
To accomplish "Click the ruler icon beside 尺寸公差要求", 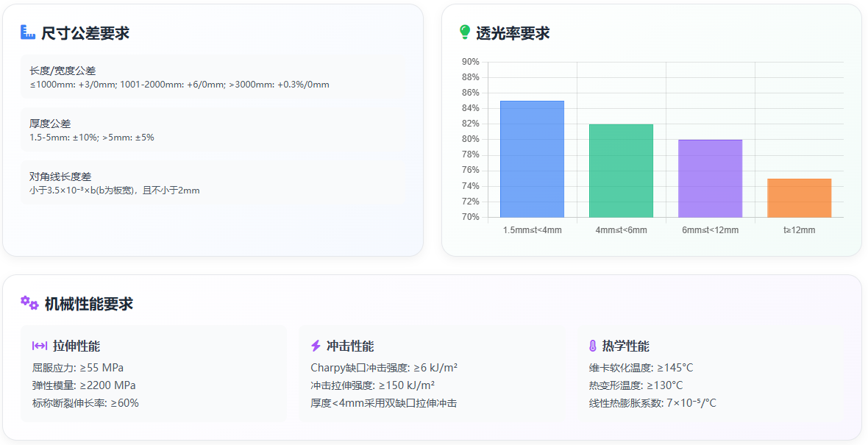I will coord(28,32).
